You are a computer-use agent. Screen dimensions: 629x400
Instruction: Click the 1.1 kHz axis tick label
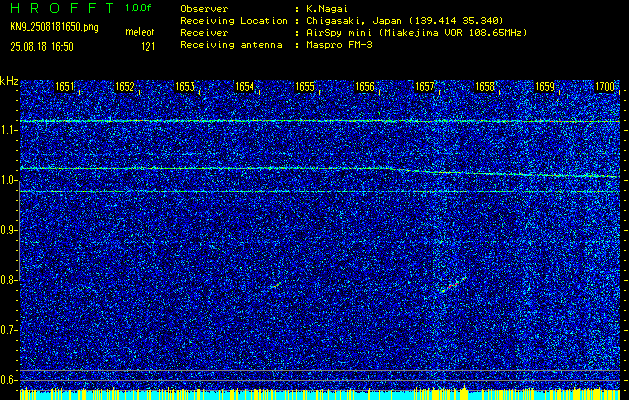coord(7,130)
